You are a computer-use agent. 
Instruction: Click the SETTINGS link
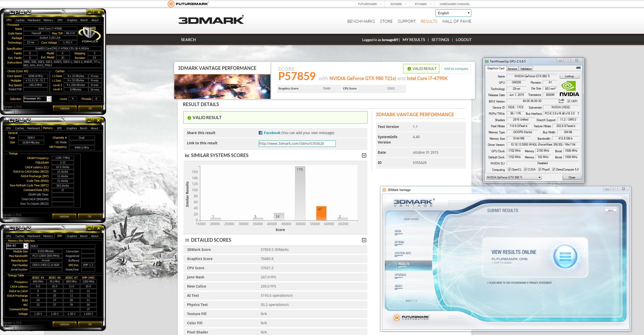(440, 40)
